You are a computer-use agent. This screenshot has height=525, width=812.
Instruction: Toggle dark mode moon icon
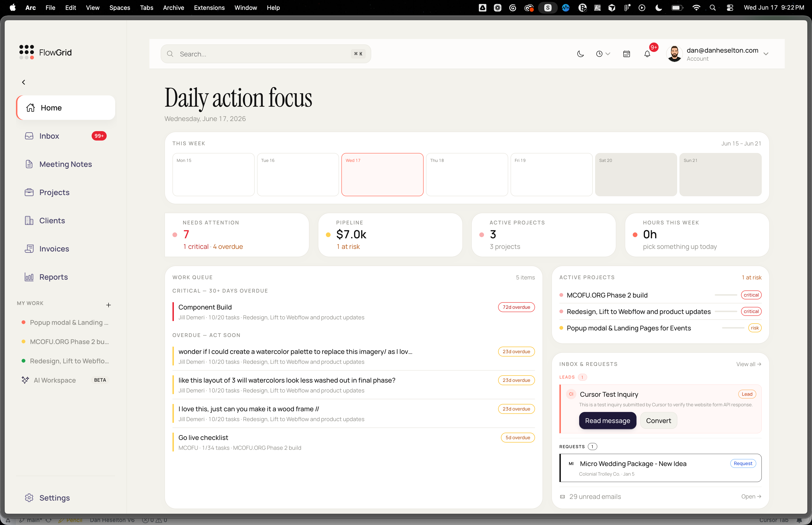[x=580, y=54]
